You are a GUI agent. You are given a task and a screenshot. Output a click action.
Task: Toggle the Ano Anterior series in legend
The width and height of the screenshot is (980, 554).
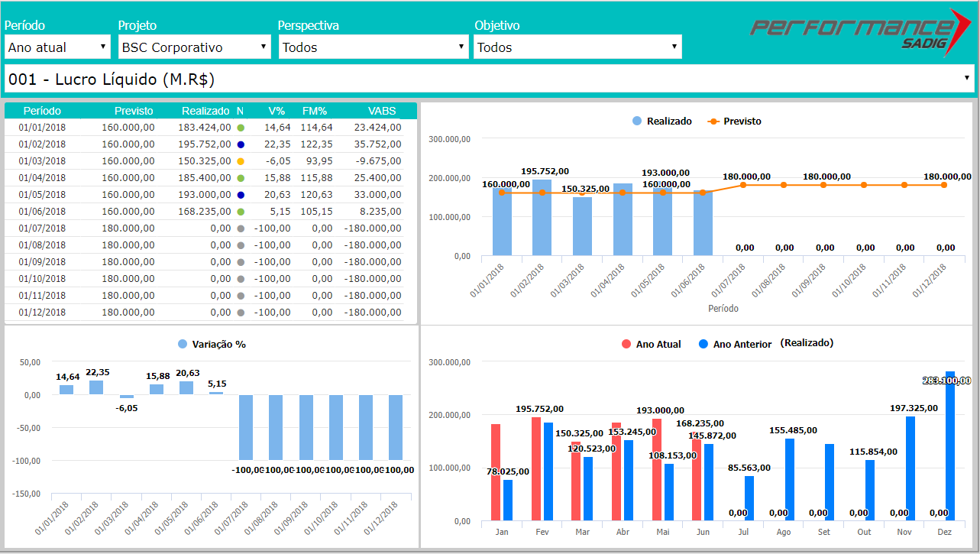tap(735, 345)
